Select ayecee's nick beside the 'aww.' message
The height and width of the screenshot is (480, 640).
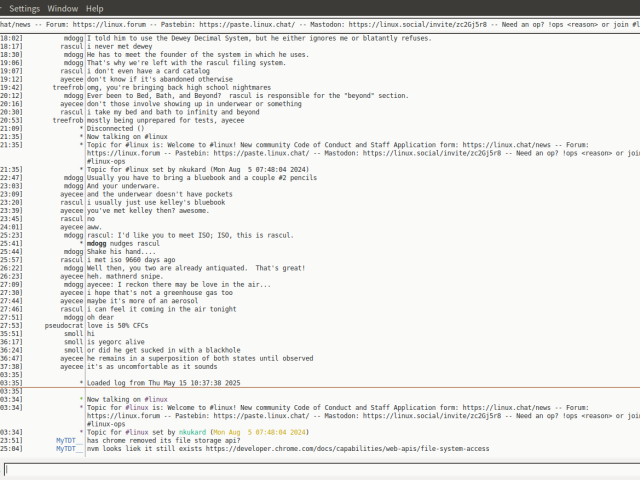pos(71,226)
